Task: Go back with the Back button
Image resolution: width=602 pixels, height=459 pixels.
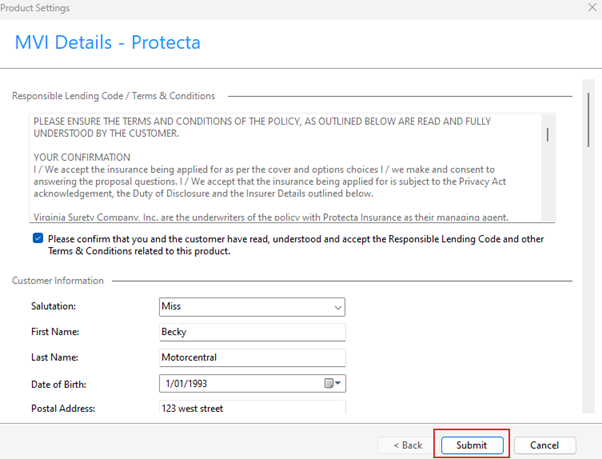Action: point(406,444)
